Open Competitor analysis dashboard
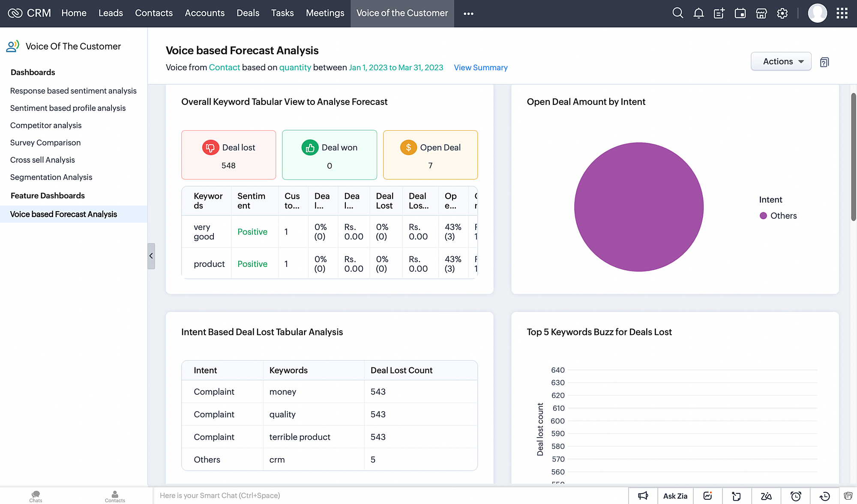857x504 pixels. click(x=46, y=125)
